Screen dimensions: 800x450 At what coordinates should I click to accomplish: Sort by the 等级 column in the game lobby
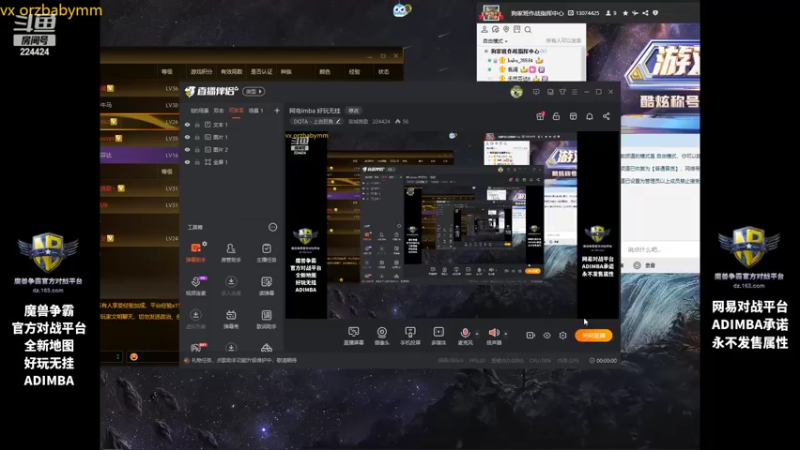[x=167, y=72]
